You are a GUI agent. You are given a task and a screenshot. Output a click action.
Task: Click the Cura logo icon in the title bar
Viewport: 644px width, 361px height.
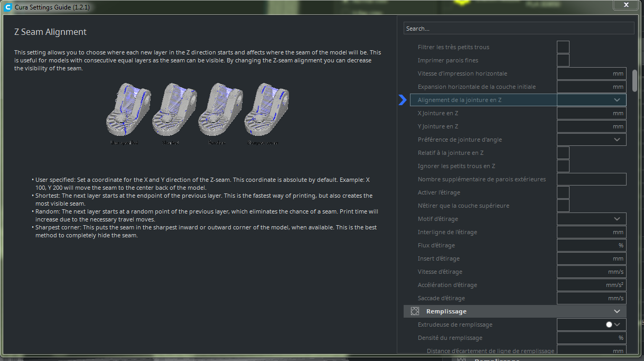pyautogui.click(x=7, y=7)
